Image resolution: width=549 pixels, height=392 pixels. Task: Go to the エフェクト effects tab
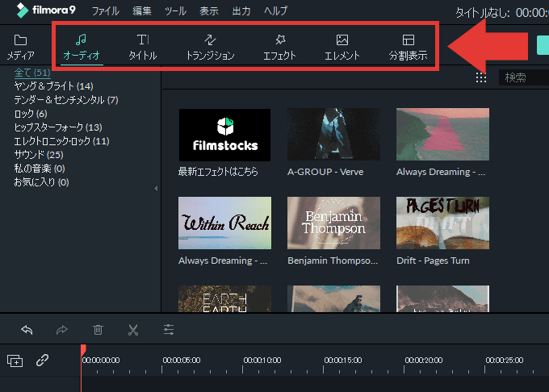280,48
